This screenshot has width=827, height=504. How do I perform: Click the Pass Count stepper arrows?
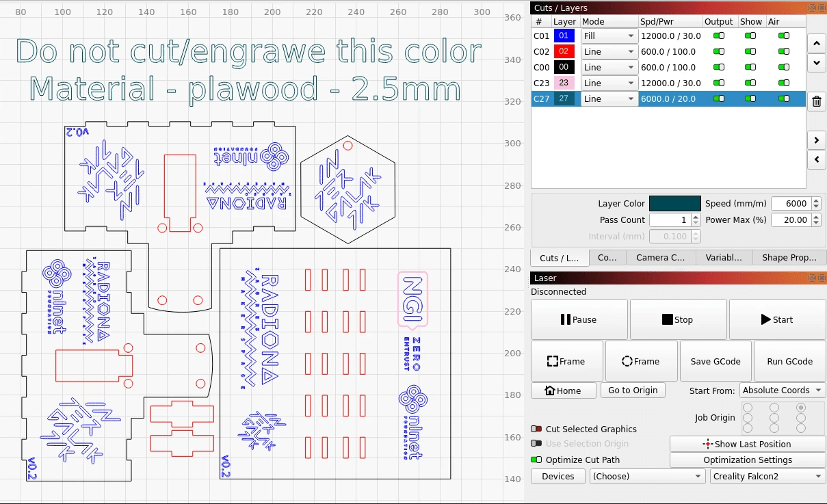[x=696, y=220]
